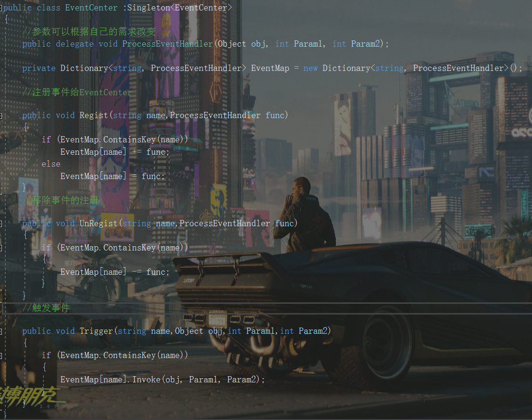The width and height of the screenshot is (532, 420).
Task: Click Singleton<EventCenter> base class text
Action: pos(180,8)
